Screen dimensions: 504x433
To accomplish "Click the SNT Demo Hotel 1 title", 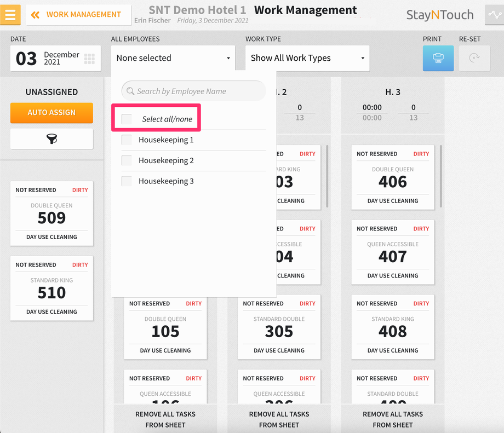I will (x=197, y=10).
